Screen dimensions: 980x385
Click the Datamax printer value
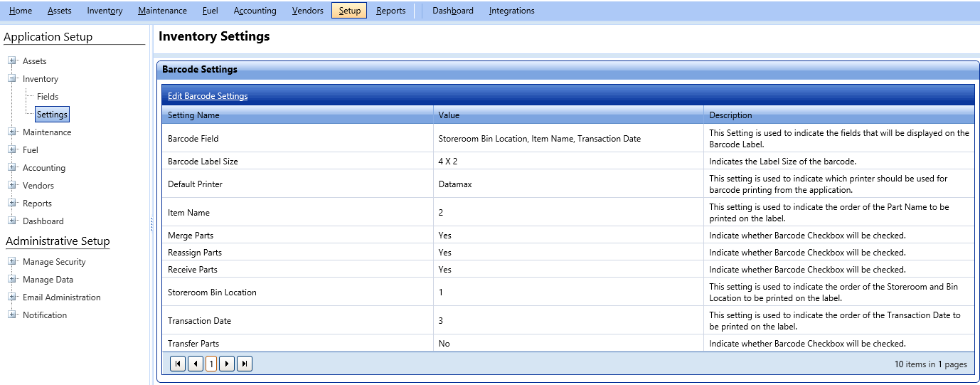point(455,184)
